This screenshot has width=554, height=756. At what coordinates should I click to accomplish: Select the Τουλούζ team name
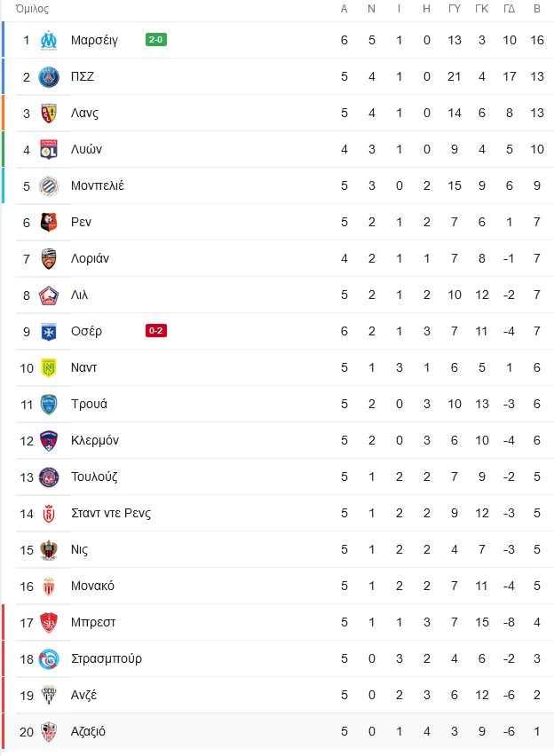(x=94, y=476)
